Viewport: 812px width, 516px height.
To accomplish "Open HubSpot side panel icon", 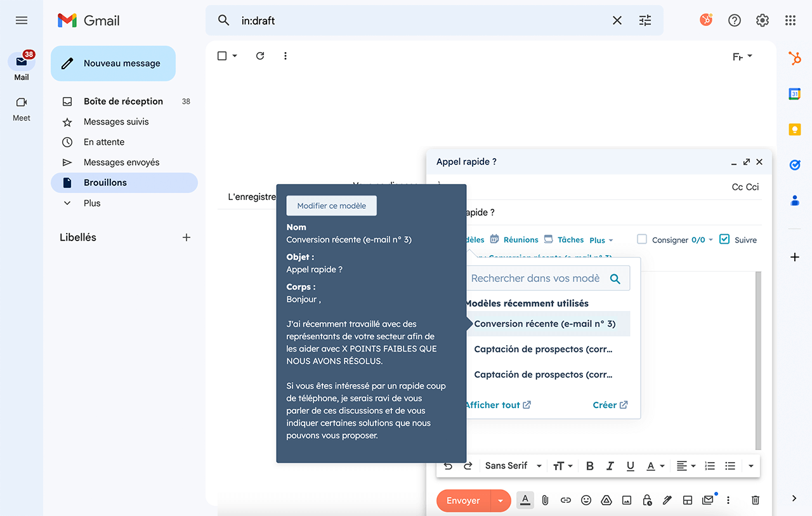I will point(794,59).
